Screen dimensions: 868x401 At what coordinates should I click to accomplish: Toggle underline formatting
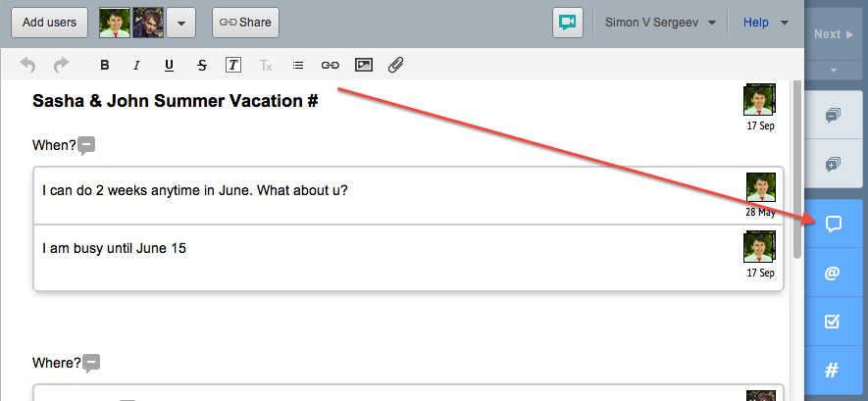pyautogui.click(x=169, y=66)
